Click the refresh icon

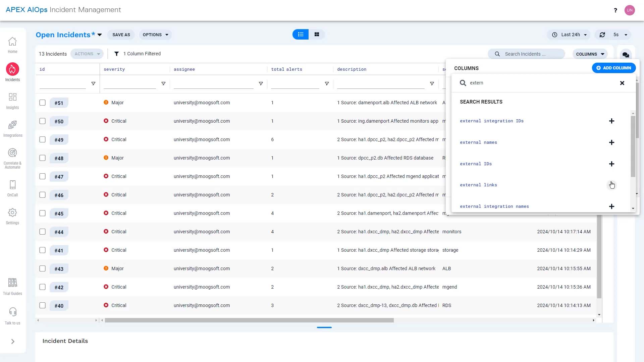(602, 35)
